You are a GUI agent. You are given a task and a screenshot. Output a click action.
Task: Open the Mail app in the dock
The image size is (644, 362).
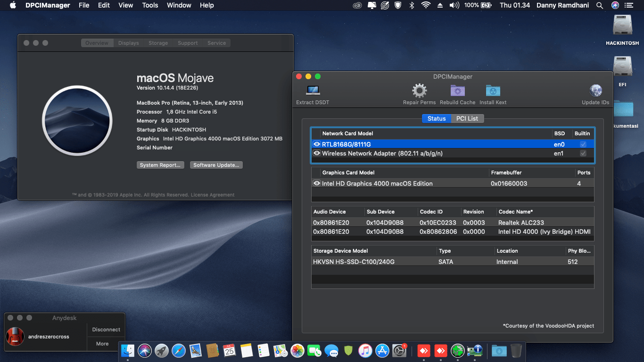[196, 350]
